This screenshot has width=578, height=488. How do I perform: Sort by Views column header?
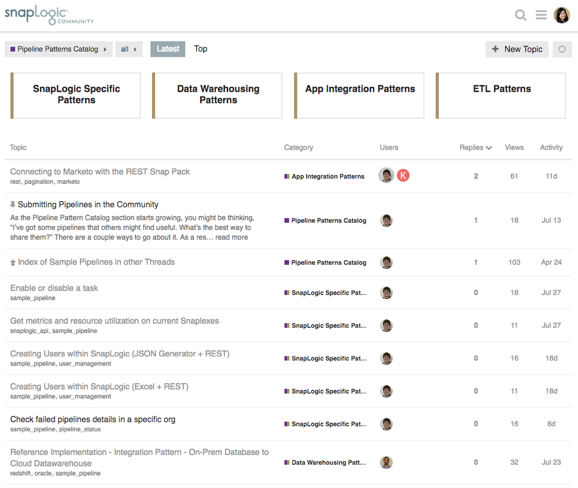(514, 147)
